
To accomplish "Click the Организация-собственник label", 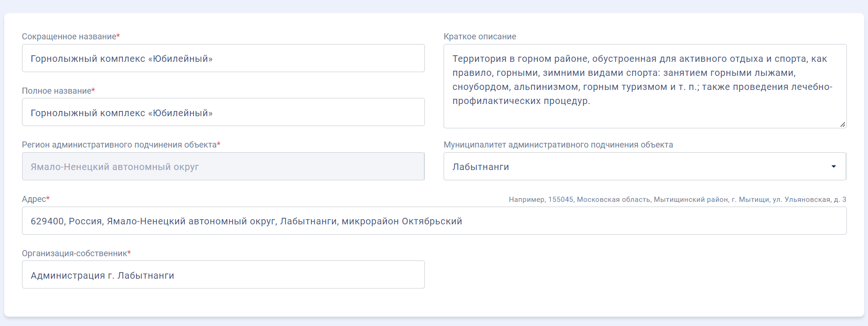I will click(76, 253).
